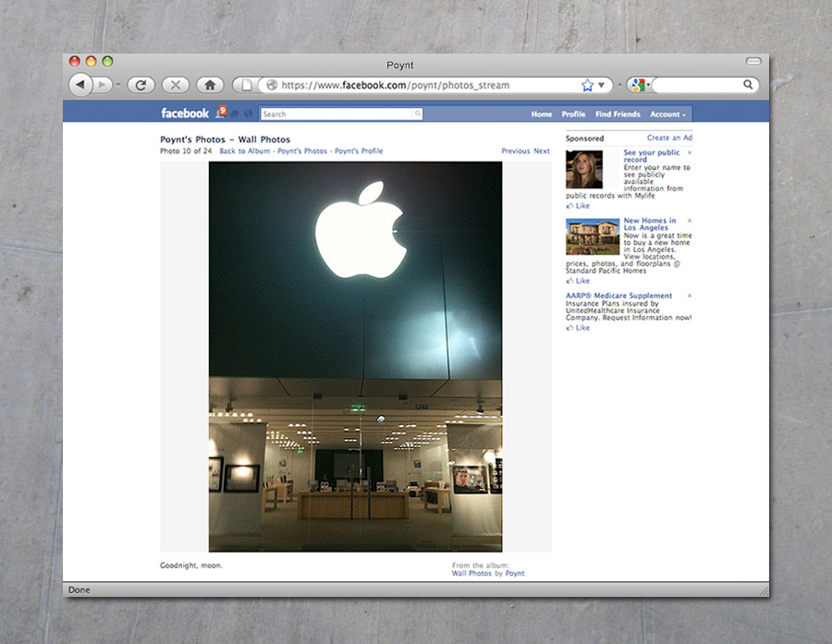Reload the page with the refresh icon
832x644 pixels.
(141, 85)
